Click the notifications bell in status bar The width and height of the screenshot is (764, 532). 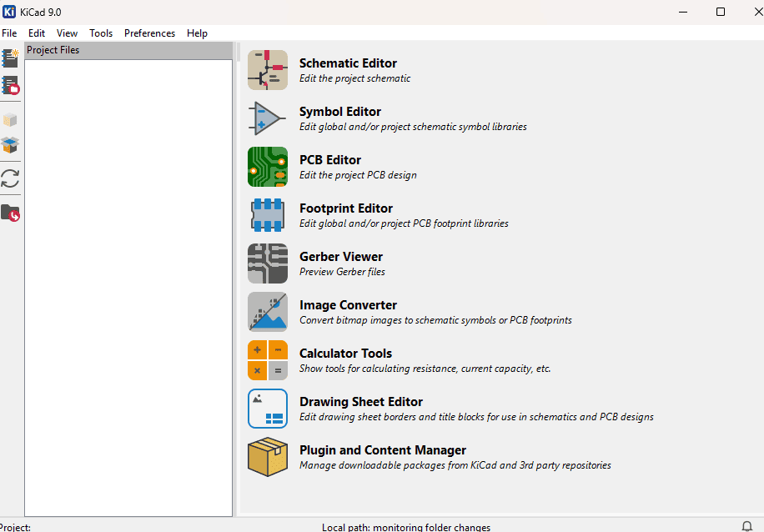(746, 526)
